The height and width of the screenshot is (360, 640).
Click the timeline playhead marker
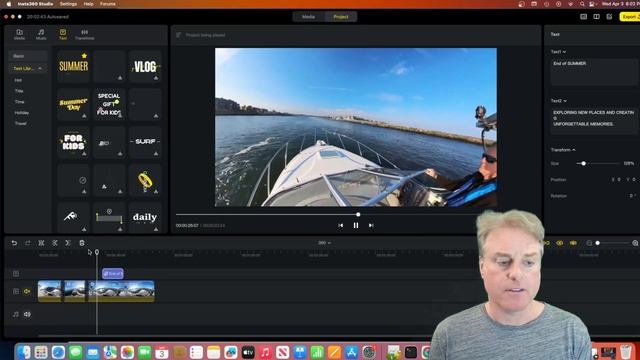tap(97, 252)
